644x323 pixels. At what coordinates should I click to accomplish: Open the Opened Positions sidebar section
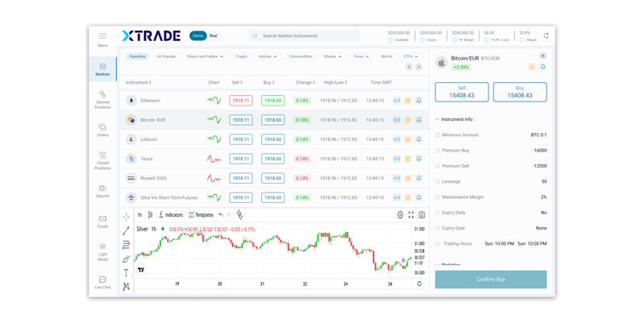coord(102,100)
